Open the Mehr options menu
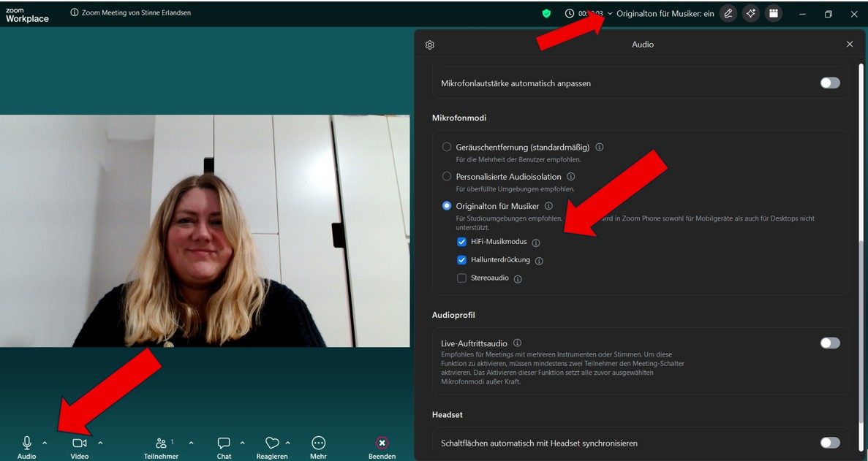The image size is (868, 461). pyautogui.click(x=318, y=442)
